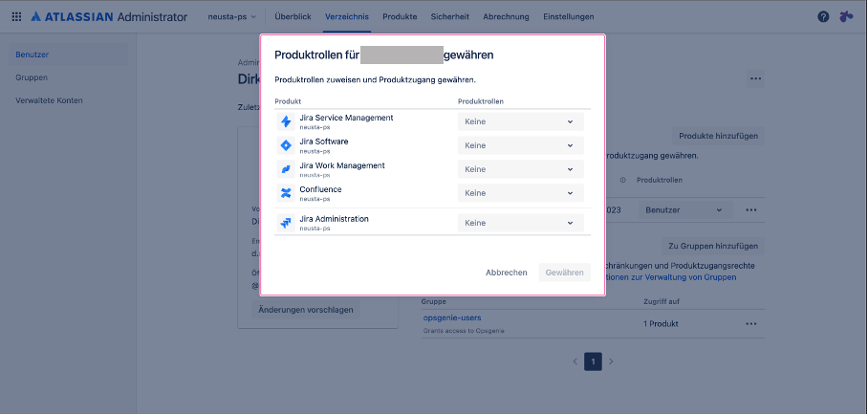Click the Produktrollen column header in dialog
The image size is (868, 415).
point(481,101)
